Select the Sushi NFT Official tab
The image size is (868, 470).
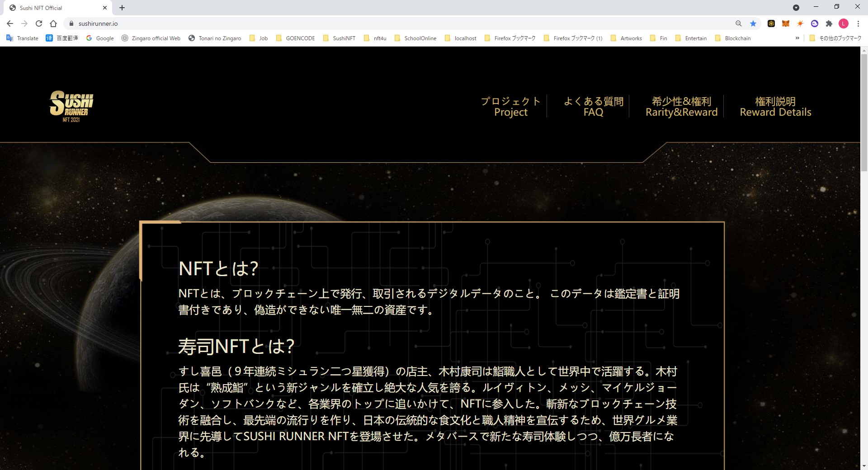click(x=57, y=8)
